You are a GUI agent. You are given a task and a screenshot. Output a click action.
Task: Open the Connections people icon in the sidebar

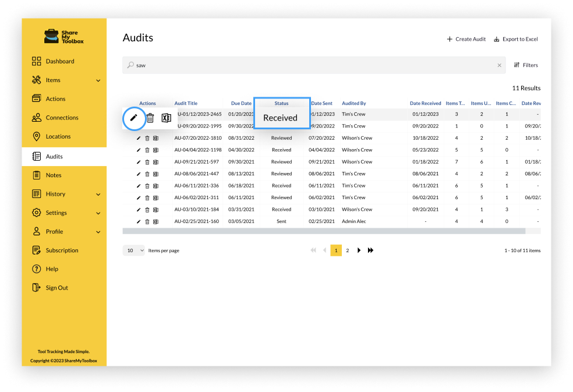pyautogui.click(x=37, y=117)
